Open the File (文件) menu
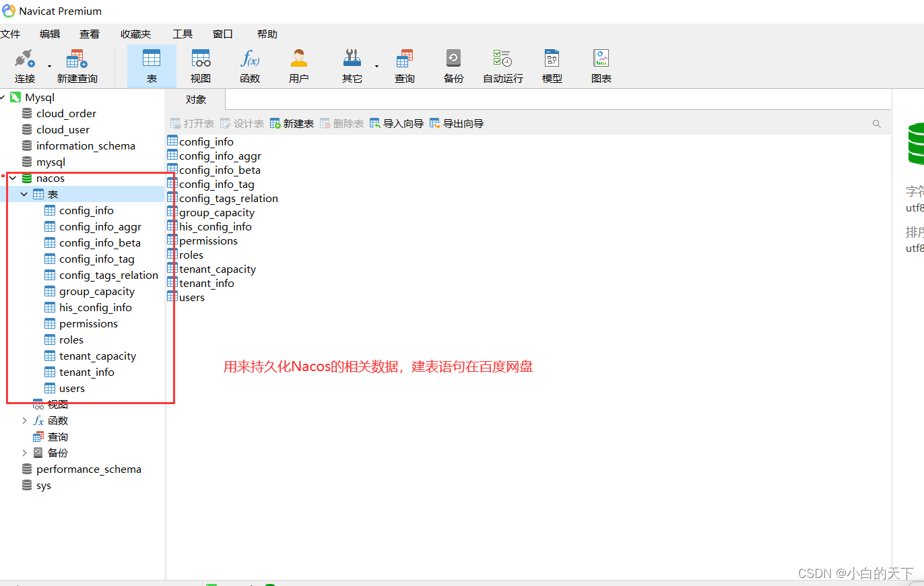The image size is (924, 586). (10, 34)
